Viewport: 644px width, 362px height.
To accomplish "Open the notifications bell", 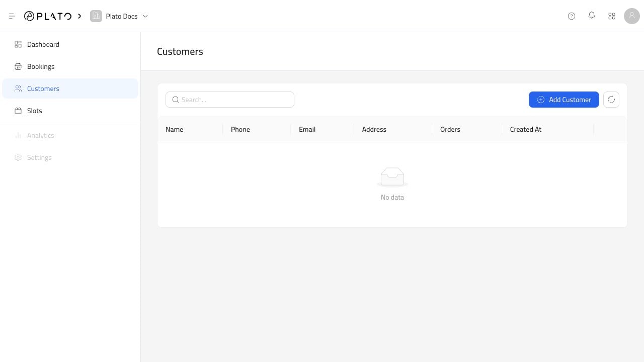I will [592, 16].
